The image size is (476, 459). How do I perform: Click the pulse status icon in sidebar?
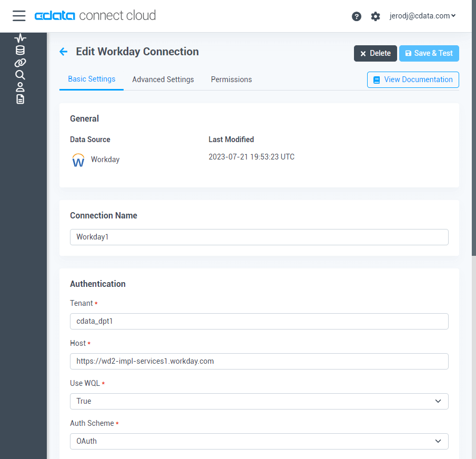click(x=20, y=38)
